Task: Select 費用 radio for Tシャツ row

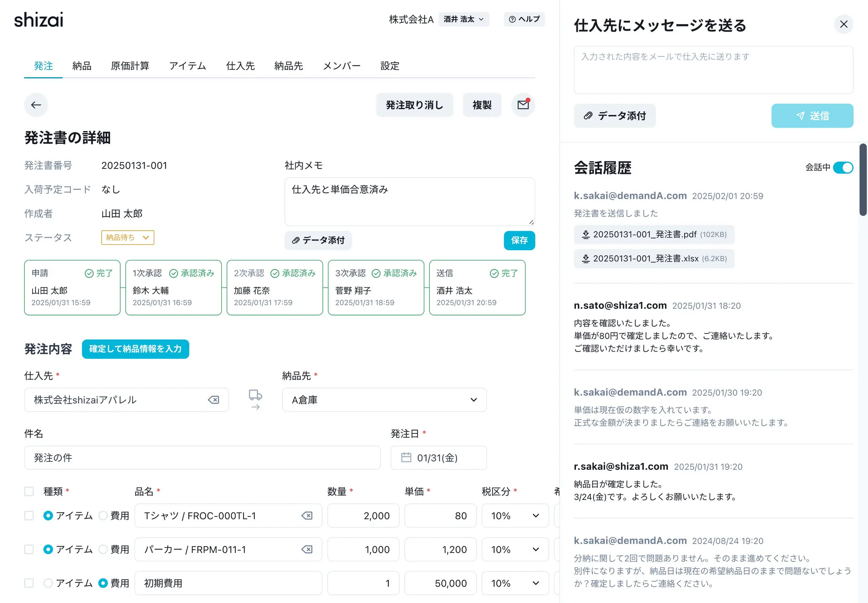Action: [x=103, y=516]
